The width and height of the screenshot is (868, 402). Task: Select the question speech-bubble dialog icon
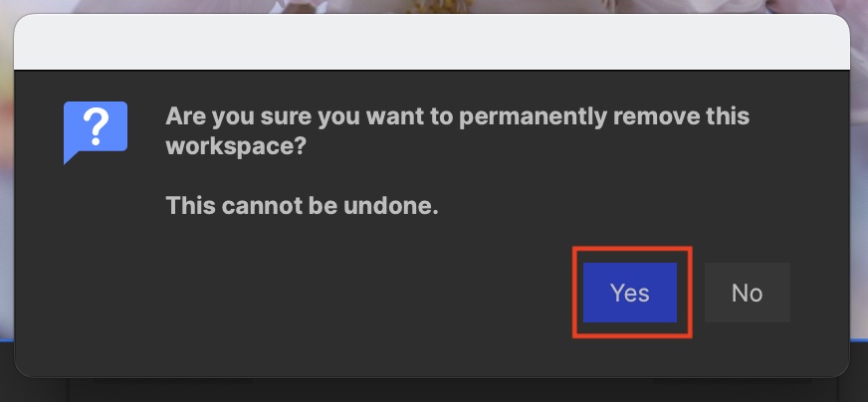(95, 130)
